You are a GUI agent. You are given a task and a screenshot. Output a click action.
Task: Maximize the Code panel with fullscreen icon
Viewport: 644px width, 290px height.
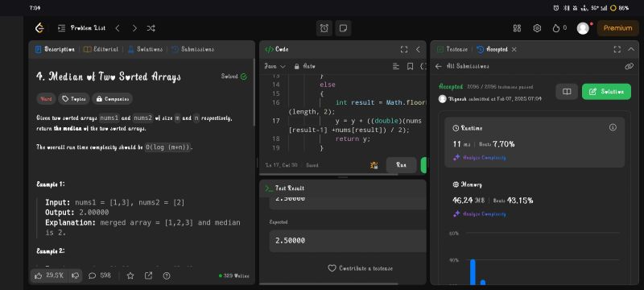pos(404,49)
